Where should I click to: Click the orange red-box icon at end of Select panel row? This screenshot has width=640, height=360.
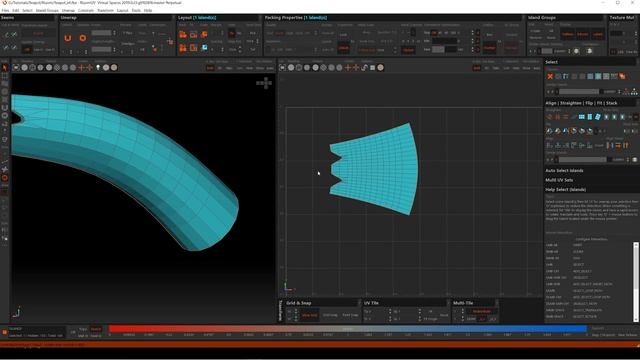622,76
